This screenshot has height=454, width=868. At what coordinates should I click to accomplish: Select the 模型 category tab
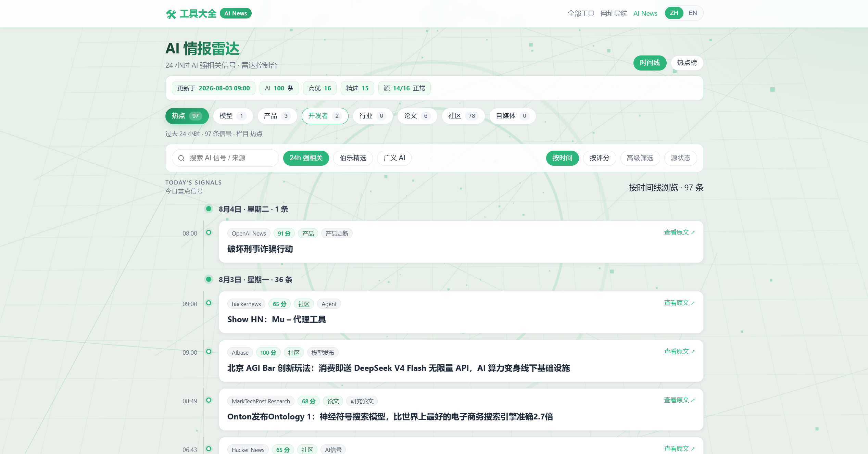click(x=233, y=116)
